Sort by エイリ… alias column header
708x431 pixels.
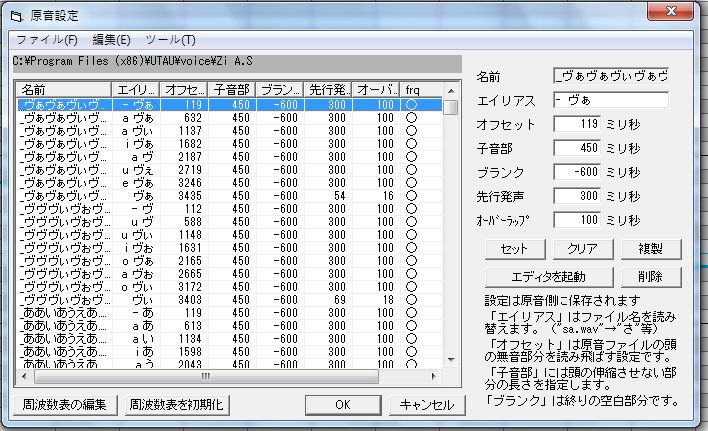136,89
